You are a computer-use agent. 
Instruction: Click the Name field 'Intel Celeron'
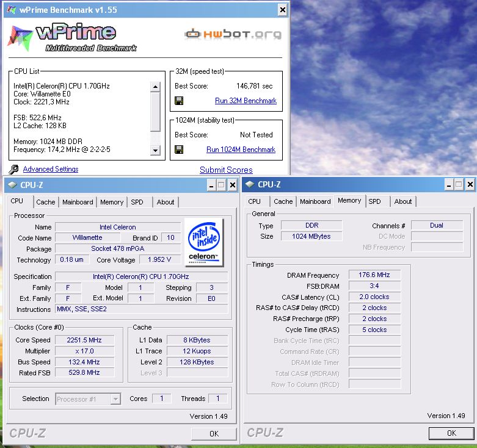click(x=118, y=227)
